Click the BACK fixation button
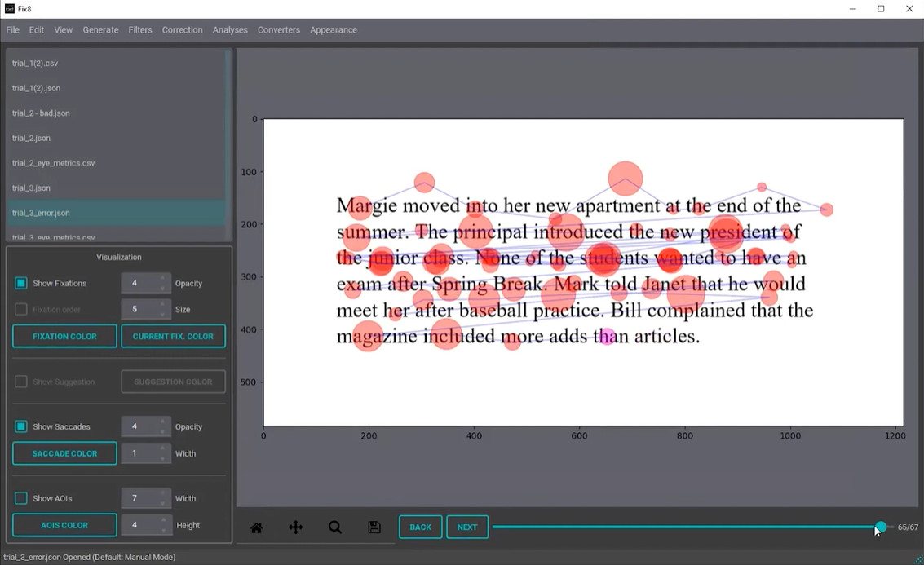 pos(421,527)
